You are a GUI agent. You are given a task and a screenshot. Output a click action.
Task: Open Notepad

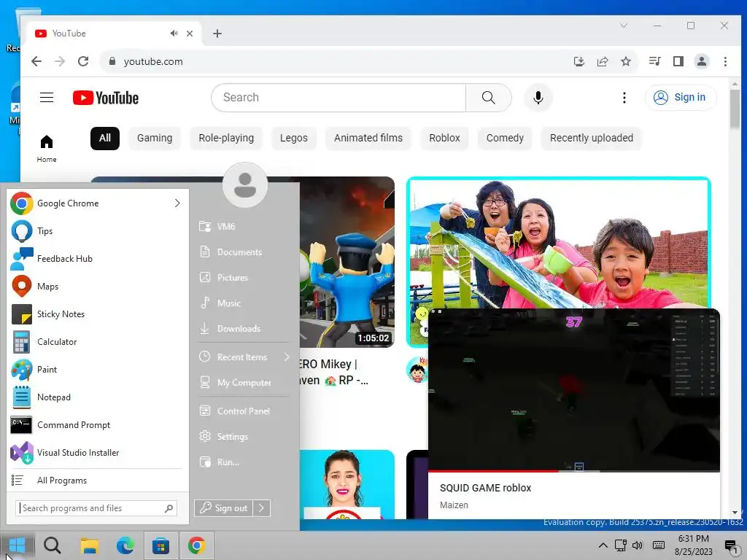pos(96,397)
